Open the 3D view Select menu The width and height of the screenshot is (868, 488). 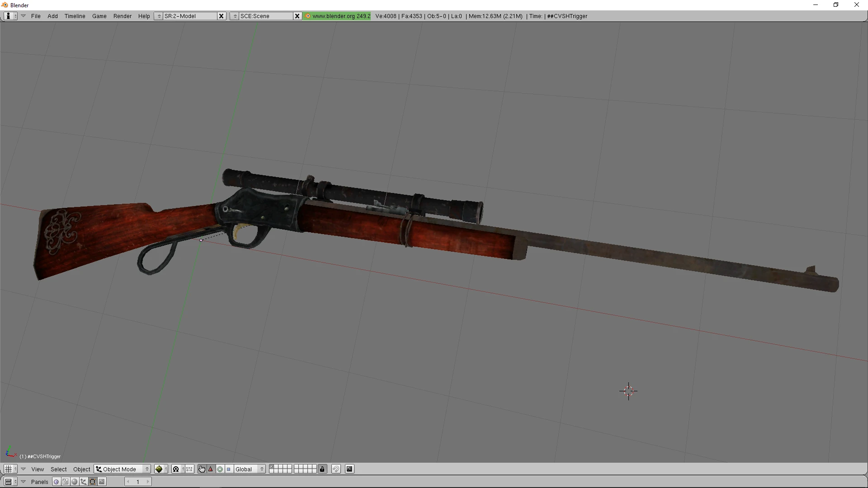point(59,469)
